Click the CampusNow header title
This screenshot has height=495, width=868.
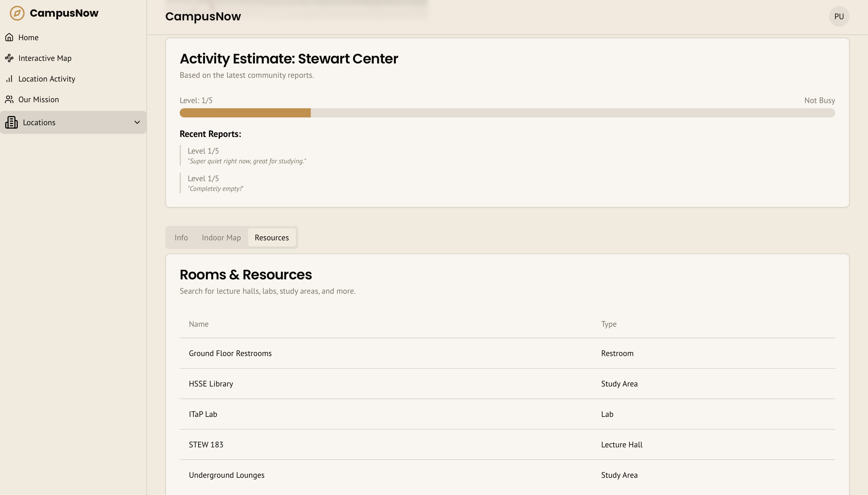203,16
